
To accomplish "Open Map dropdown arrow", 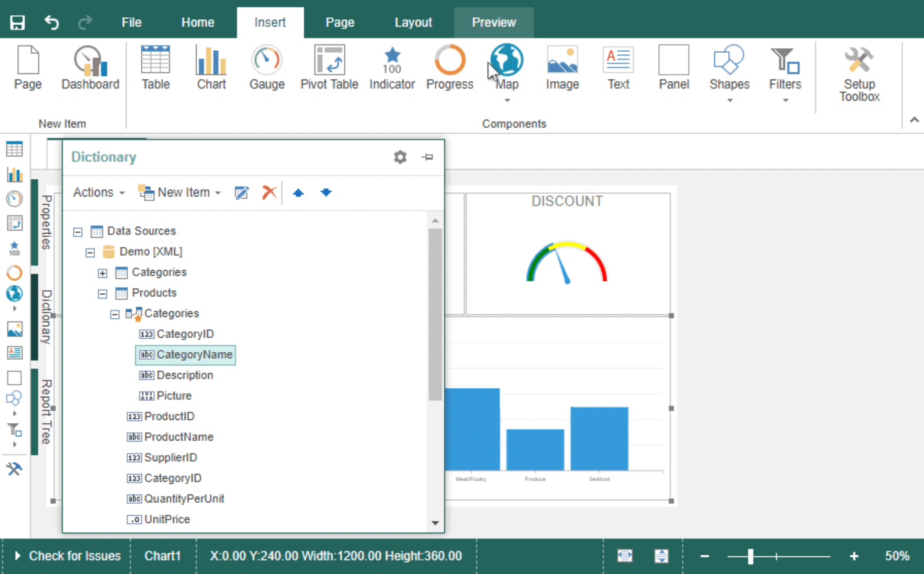I will point(507,100).
